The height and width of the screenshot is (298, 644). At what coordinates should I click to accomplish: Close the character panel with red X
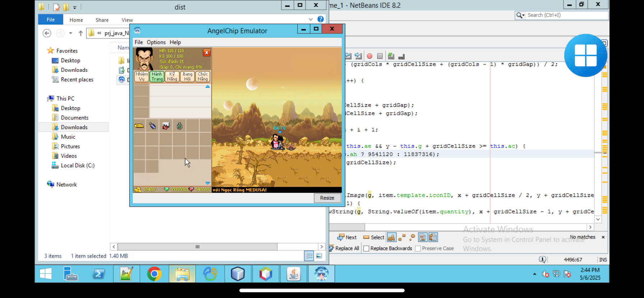(x=207, y=53)
